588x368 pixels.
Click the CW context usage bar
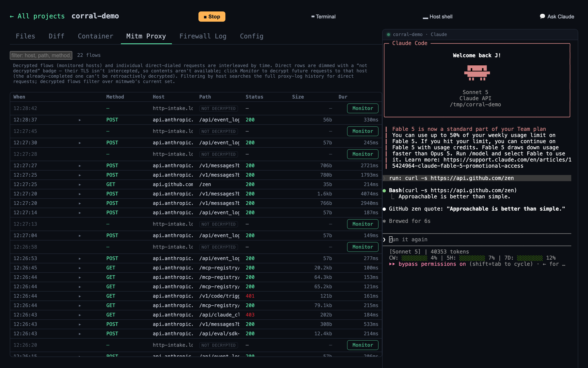[x=414, y=258]
